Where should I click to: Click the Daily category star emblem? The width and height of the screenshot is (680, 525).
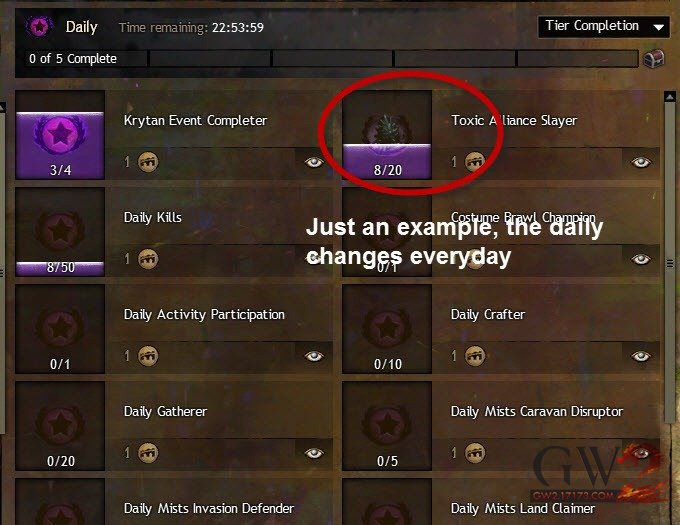(39, 27)
